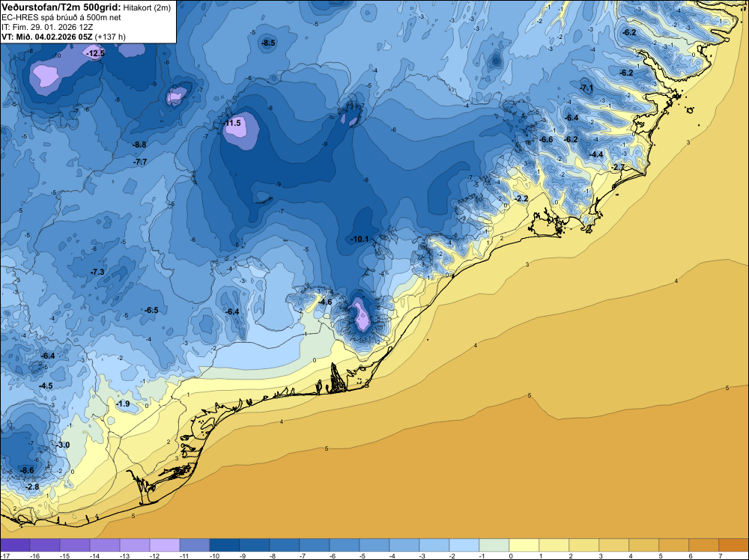This screenshot has width=749, height=560.
Task: Click the -4.4 temperature label
Action: coord(597,154)
